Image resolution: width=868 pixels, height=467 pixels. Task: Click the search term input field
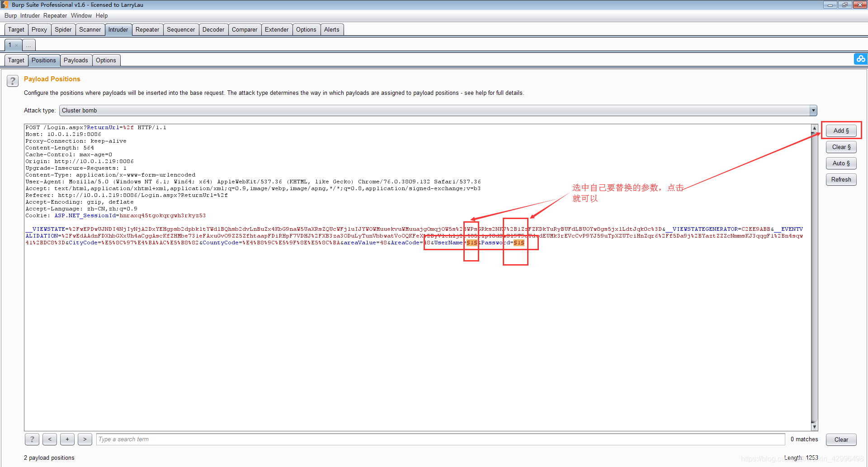click(440, 439)
